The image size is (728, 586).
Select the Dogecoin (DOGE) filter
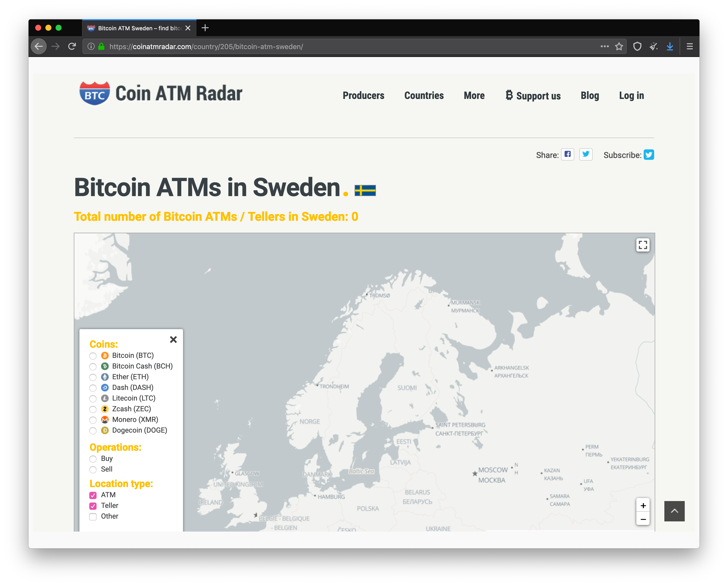coord(93,431)
